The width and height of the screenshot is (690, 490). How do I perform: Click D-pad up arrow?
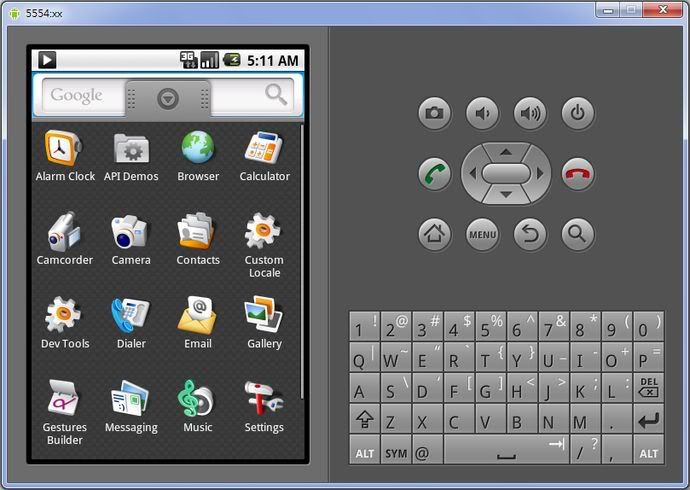click(506, 152)
